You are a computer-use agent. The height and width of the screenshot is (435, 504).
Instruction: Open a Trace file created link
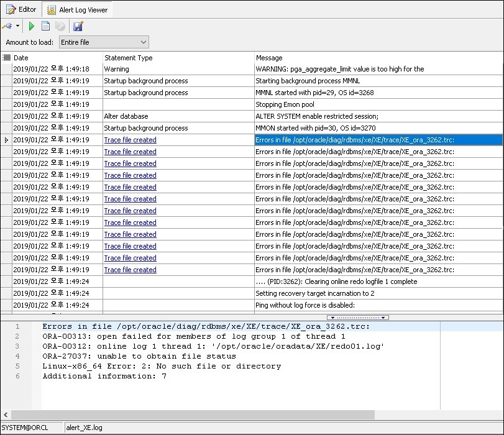[x=130, y=152]
